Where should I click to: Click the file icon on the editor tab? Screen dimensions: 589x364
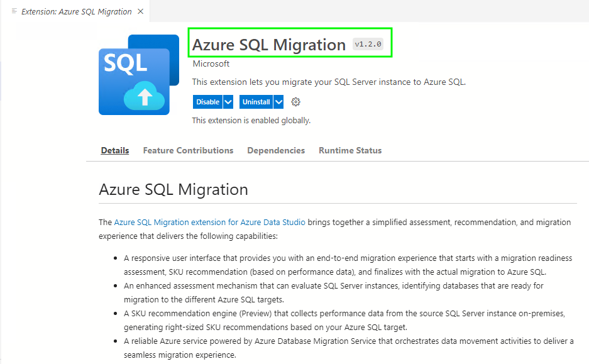point(14,11)
